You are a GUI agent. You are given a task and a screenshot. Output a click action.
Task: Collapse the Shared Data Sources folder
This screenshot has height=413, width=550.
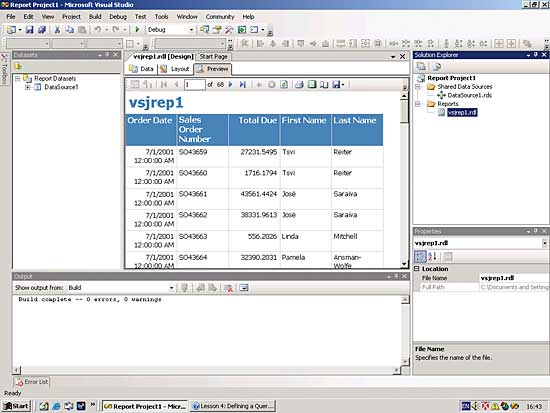[418, 87]
